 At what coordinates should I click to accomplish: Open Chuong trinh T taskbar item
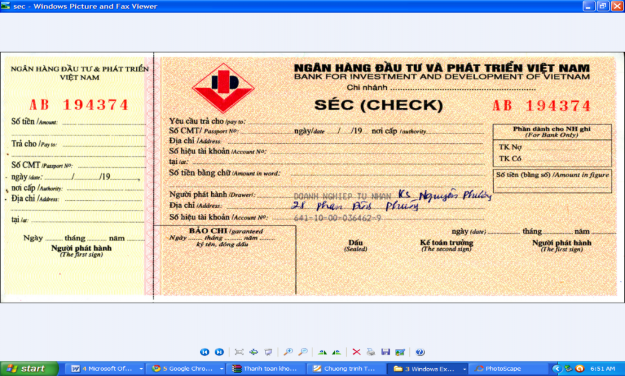pos(347,369)
